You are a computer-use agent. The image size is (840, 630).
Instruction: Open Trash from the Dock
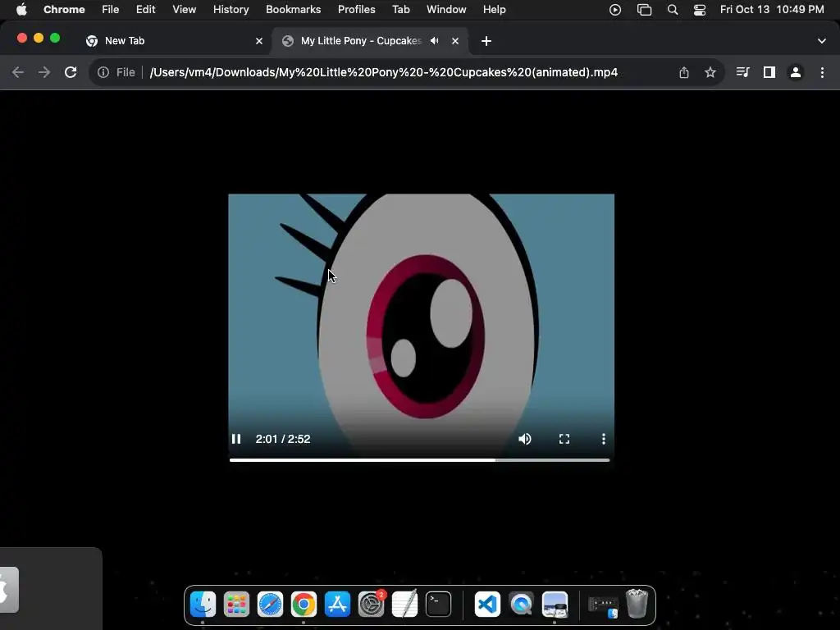click(637, 604)
